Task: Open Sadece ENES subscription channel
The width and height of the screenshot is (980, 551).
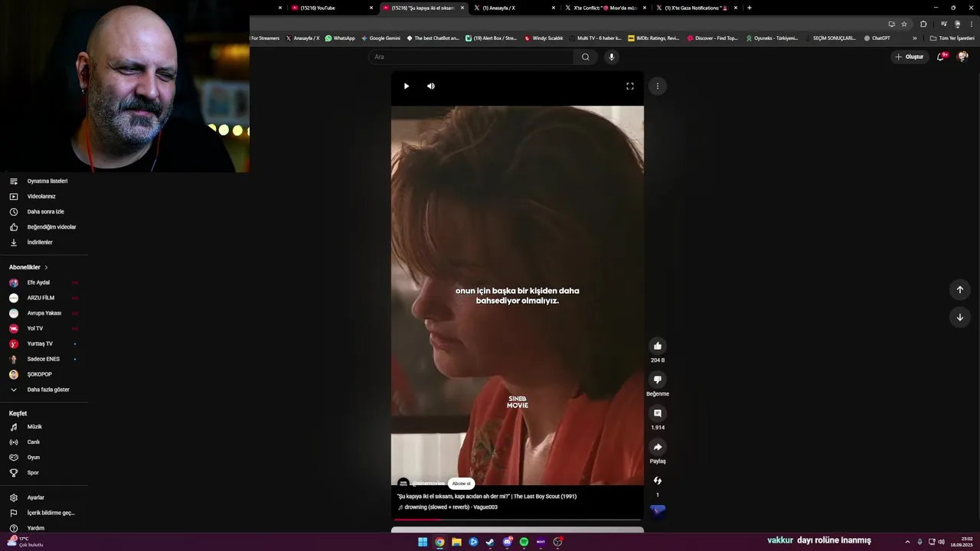Action: 44,359
